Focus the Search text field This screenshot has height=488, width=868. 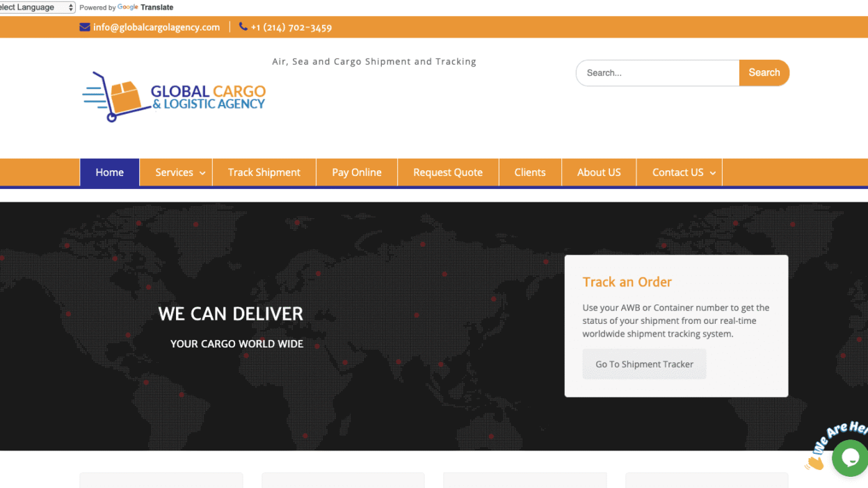[657, 73]
